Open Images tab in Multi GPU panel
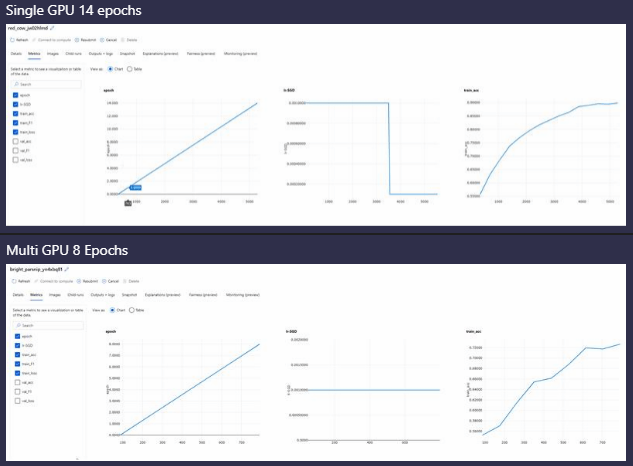The width and height of the screenshot is (633, 466). tap(54, 295)
